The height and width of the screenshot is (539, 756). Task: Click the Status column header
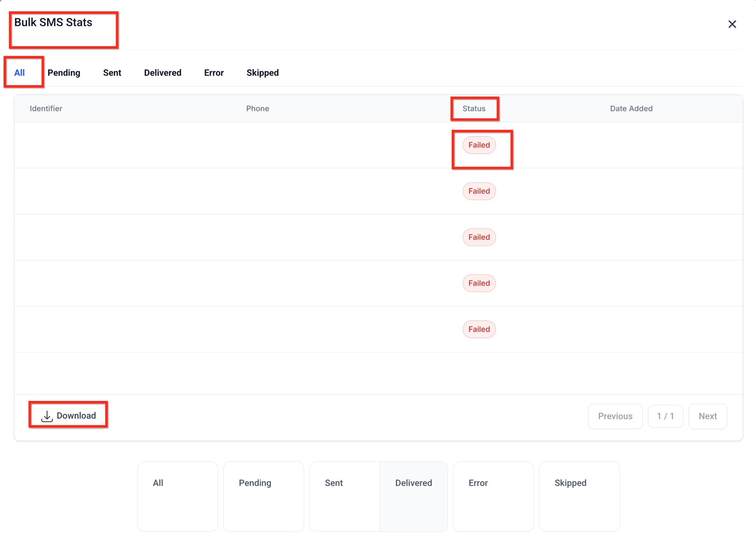474,108
